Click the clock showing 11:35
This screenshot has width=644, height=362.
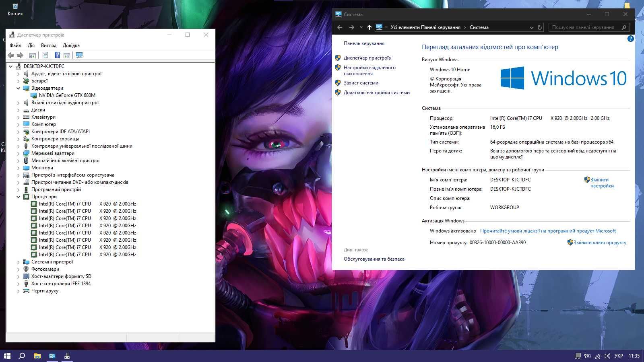point(634,356)
